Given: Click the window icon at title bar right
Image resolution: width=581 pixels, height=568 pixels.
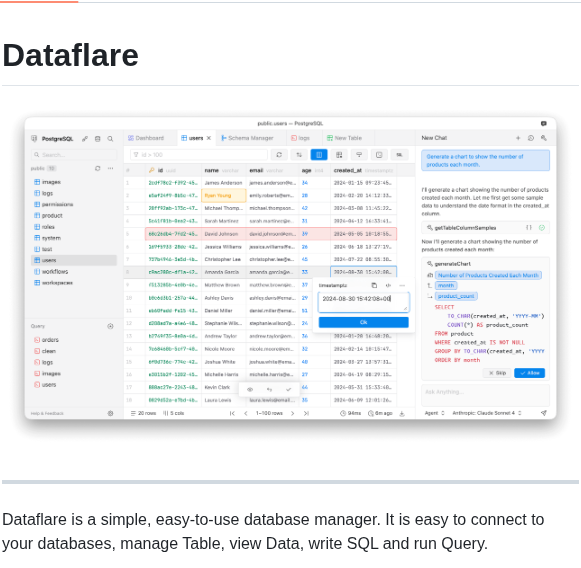Looking at the screenshot, I should (x=544, y=123).
